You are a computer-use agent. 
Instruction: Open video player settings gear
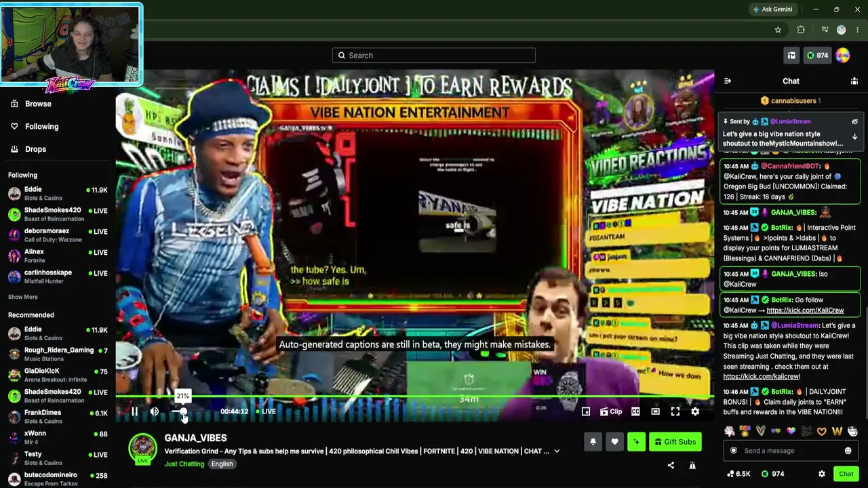(x=695, y=411)
